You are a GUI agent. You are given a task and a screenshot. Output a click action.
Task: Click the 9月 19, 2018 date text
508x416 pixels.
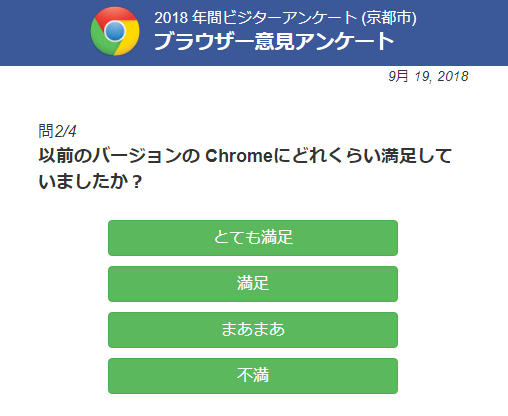pos(428,76)
